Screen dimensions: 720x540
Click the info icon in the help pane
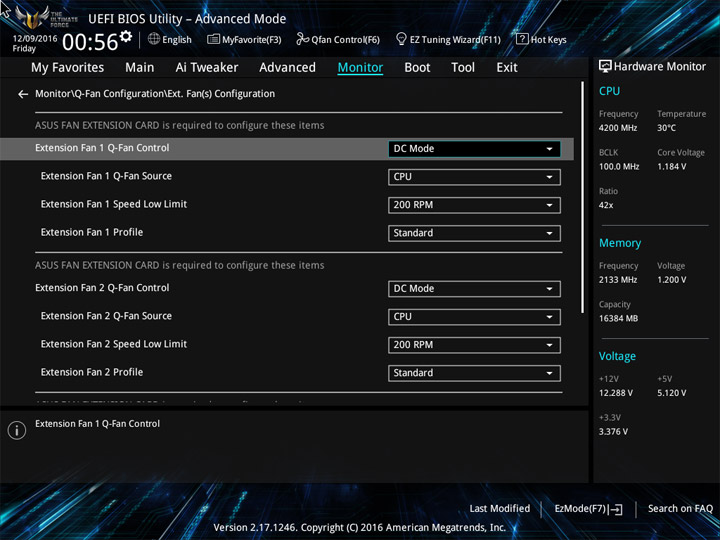(x=17, y=430)
